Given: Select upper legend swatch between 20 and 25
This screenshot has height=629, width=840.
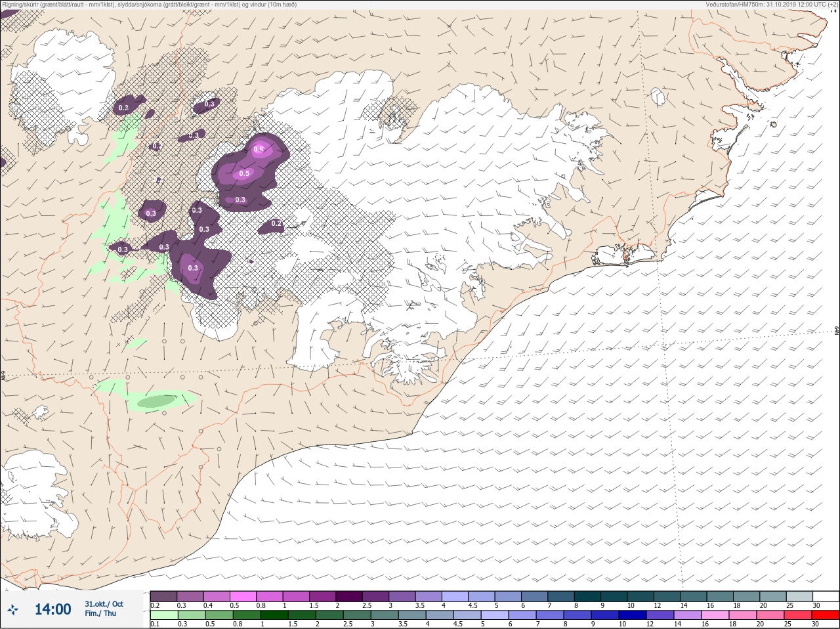Looking at the screenshot, I should tap(772, 596).
